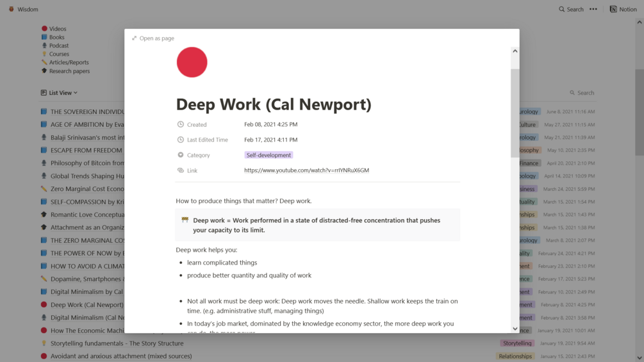Expand the List View dropdown
This screenshot has height=362, width=644.
(x=59, y=93)
